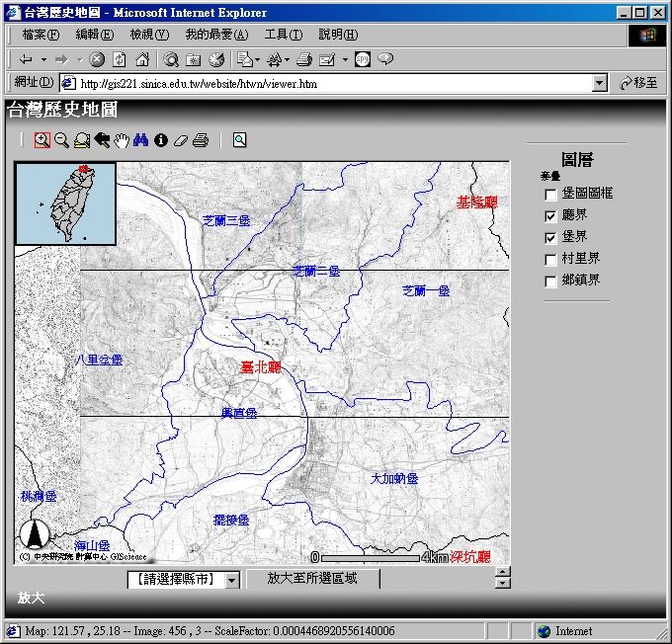Viewport: 672px width, 644px height.
Task: Click the eraser clear selection tool
Action: 181,140
